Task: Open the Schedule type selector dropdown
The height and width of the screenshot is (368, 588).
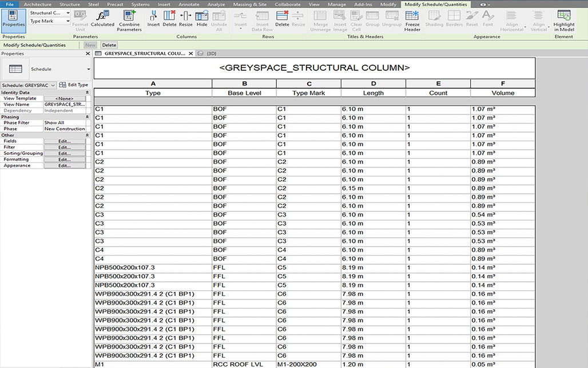Action: pos(89,69)
